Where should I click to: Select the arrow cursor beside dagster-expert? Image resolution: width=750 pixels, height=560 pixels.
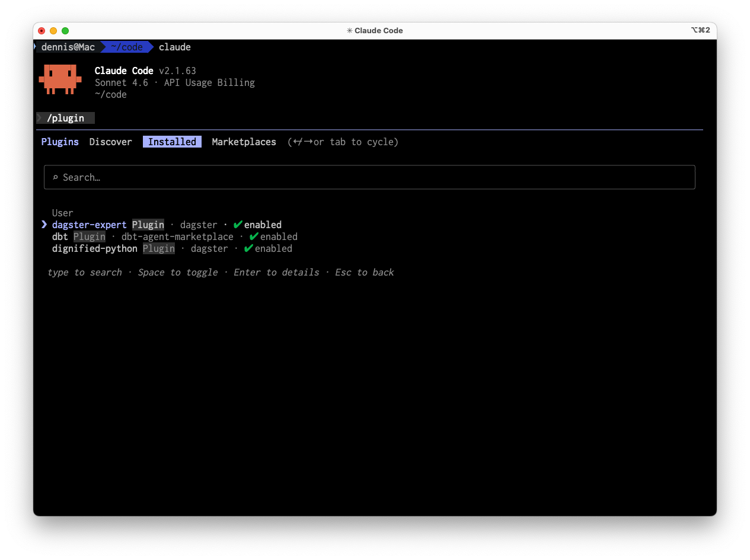click(x=44, y=225)
